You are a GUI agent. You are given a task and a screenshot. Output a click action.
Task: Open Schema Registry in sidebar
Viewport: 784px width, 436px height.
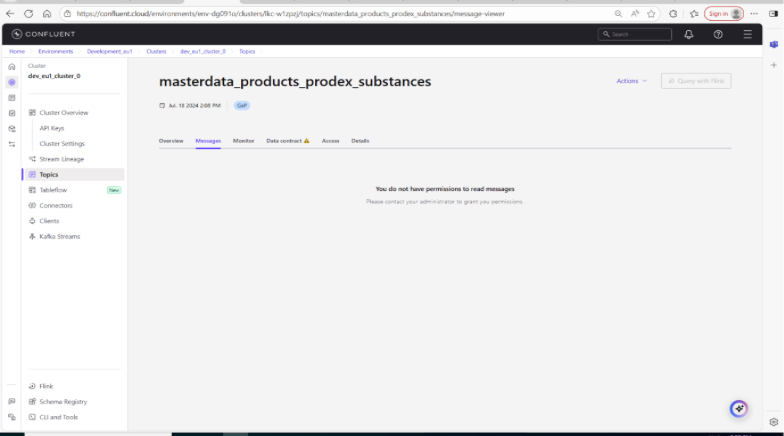pos(63,402)
